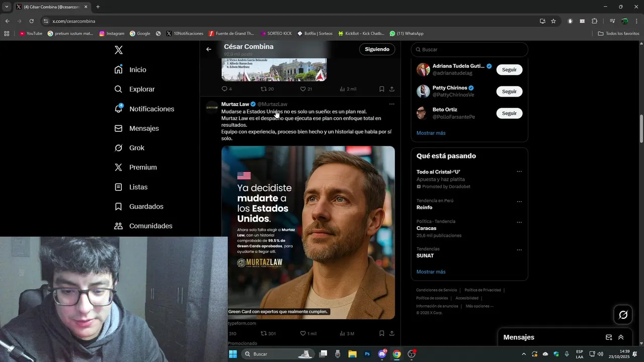
Task: Open Comunidades in the sidebar
Action: 143,226
